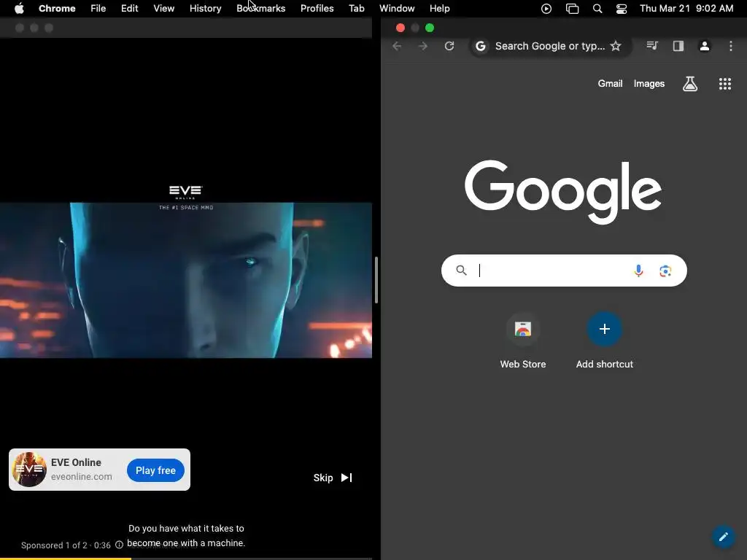Click the Play free button
The image size is (747, 560).
[156, 470]
